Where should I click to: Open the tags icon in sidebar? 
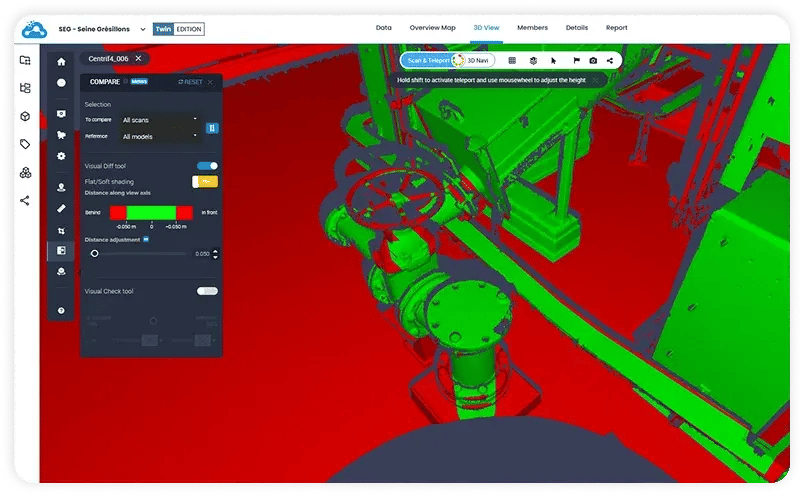tap(25, 144)
